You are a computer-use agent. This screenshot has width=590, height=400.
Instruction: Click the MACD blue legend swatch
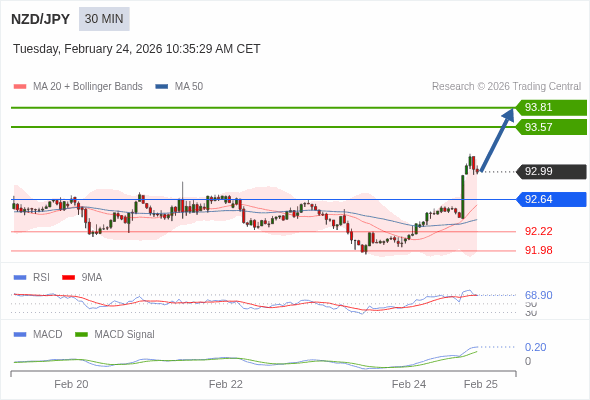pyautogui.click(x=20, y=335)
